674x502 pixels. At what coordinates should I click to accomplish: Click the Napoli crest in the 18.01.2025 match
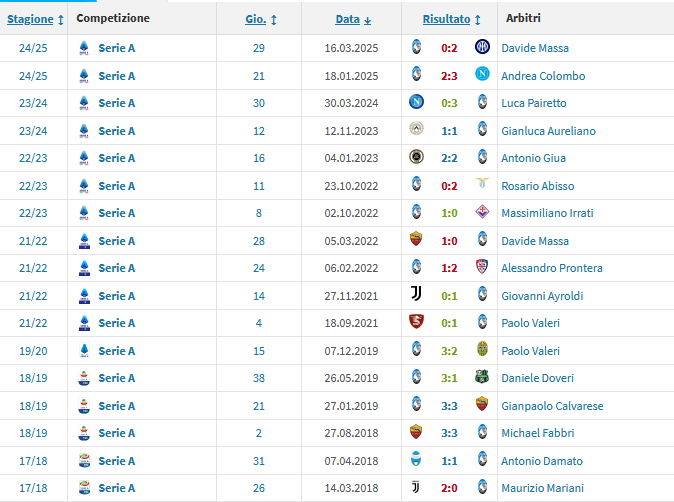482,75
